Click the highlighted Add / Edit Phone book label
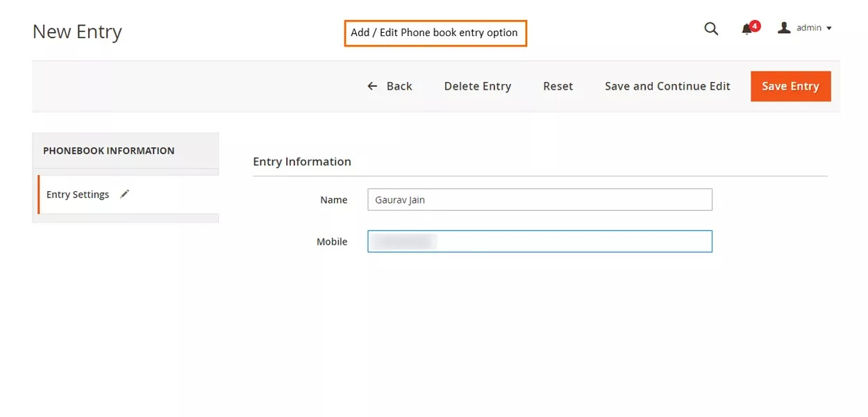 (435, 32)
